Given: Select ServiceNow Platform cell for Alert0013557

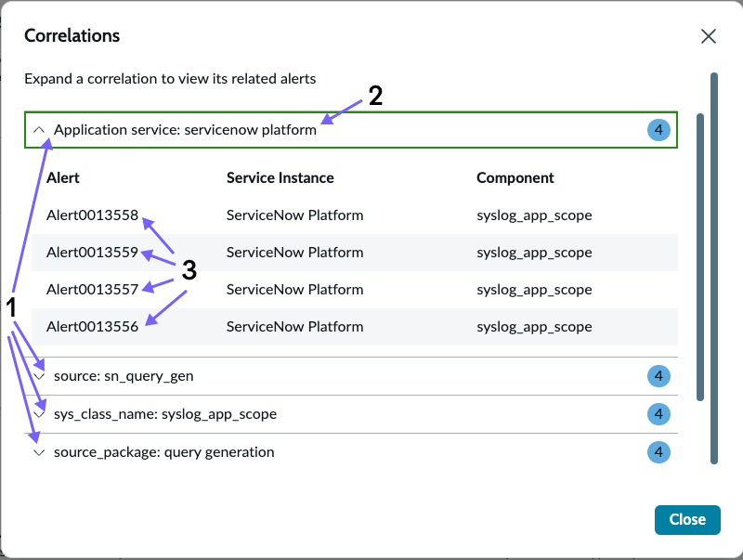Looking at the screenshot, I should click(294, 290).
